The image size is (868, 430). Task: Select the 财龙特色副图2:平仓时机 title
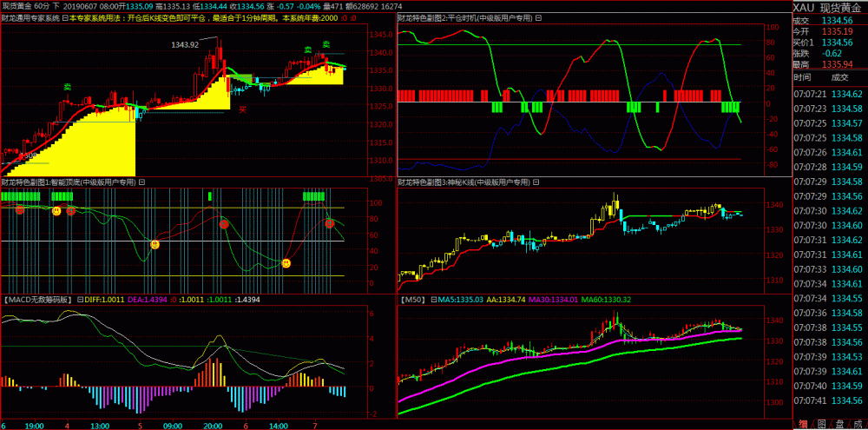pos(465,17)
